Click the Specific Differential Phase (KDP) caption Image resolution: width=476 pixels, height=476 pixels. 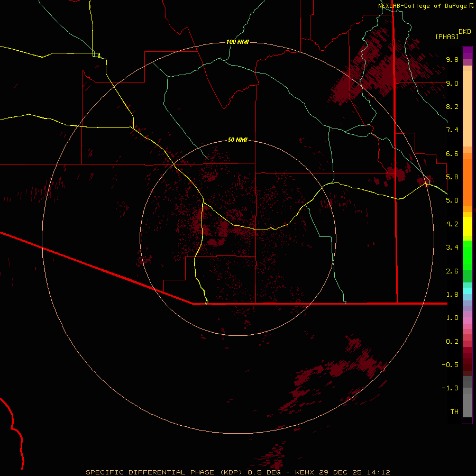(163, 472)
